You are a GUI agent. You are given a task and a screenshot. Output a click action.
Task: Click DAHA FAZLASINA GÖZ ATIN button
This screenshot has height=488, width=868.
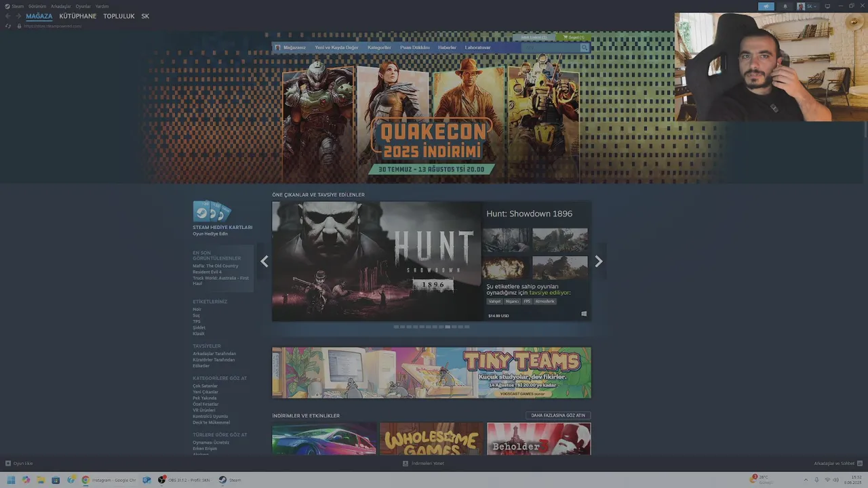pos(558,415)
